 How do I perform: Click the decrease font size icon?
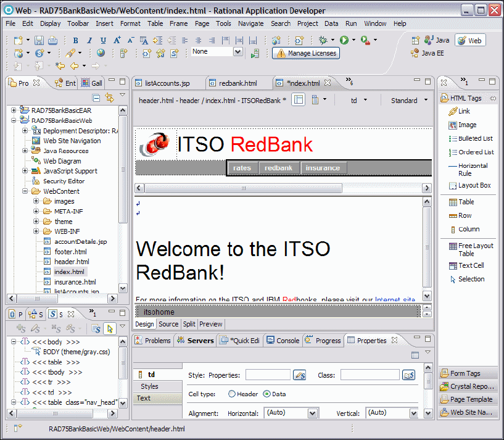pyautogui.click(x=131, y=40)
